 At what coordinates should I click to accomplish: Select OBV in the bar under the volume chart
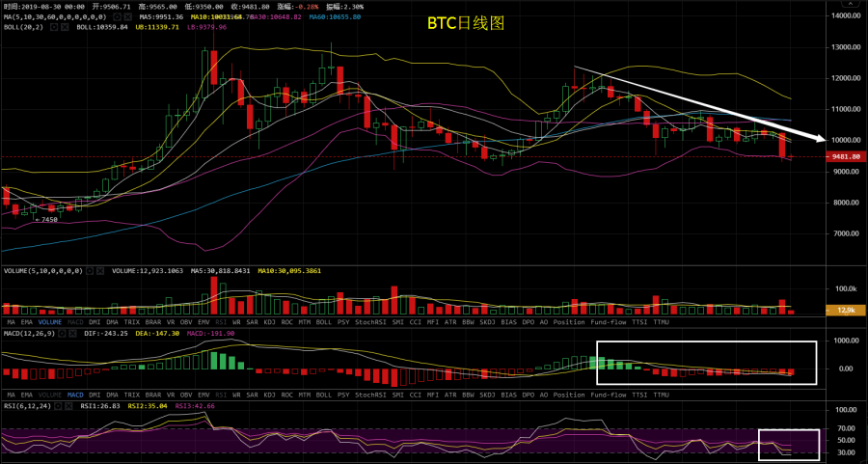(186, 321)
